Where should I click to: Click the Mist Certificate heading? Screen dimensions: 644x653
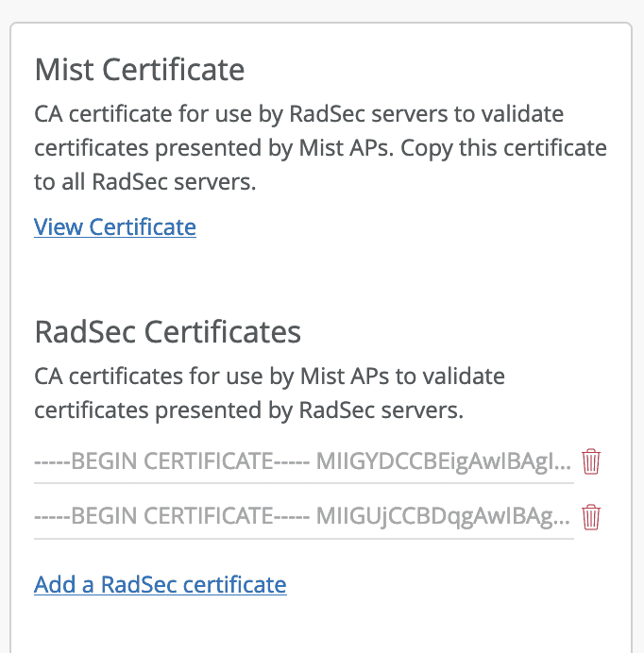coord(140,70)
